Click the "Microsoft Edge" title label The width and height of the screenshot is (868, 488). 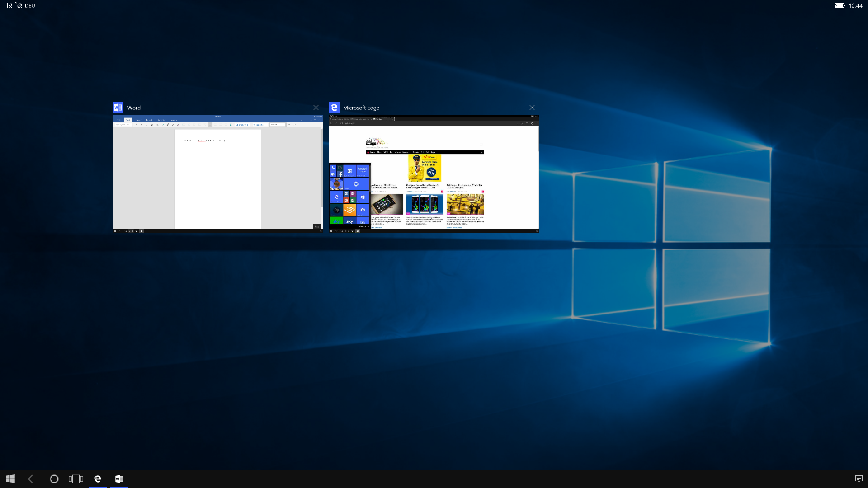pyautogui.click(x=361, y=108)
